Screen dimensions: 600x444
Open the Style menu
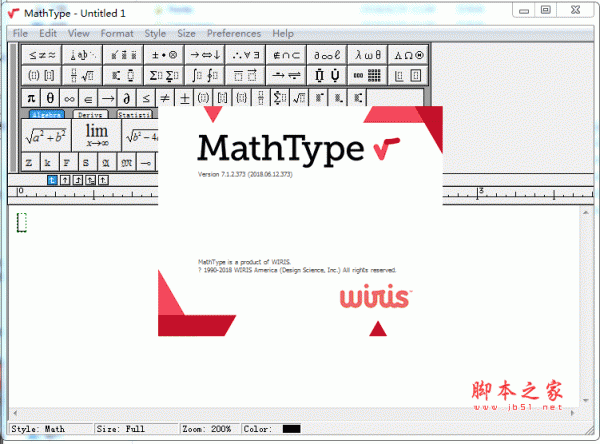click(155, 33)
